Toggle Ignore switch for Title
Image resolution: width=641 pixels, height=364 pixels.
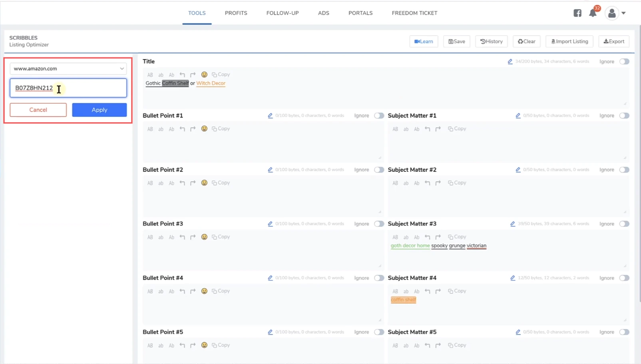pyautogui.click(x=624, y=61)
